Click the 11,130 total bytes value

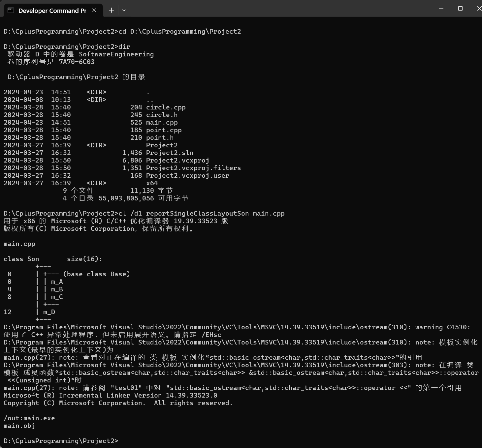(142, 191)
